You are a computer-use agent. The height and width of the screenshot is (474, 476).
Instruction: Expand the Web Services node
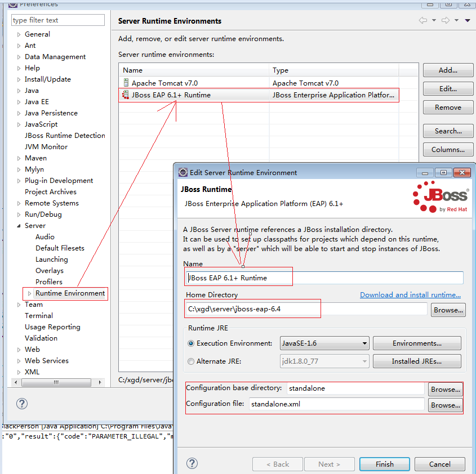(19, 361)
